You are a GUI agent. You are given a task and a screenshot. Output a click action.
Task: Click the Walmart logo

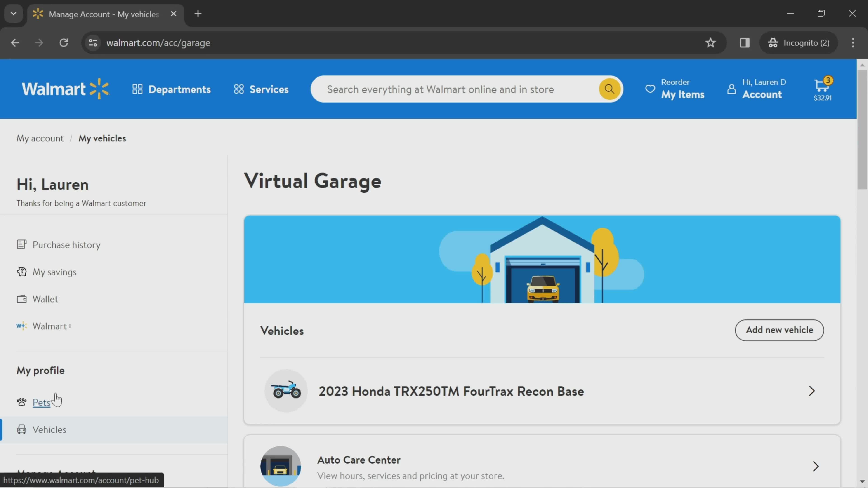point(65,89)
